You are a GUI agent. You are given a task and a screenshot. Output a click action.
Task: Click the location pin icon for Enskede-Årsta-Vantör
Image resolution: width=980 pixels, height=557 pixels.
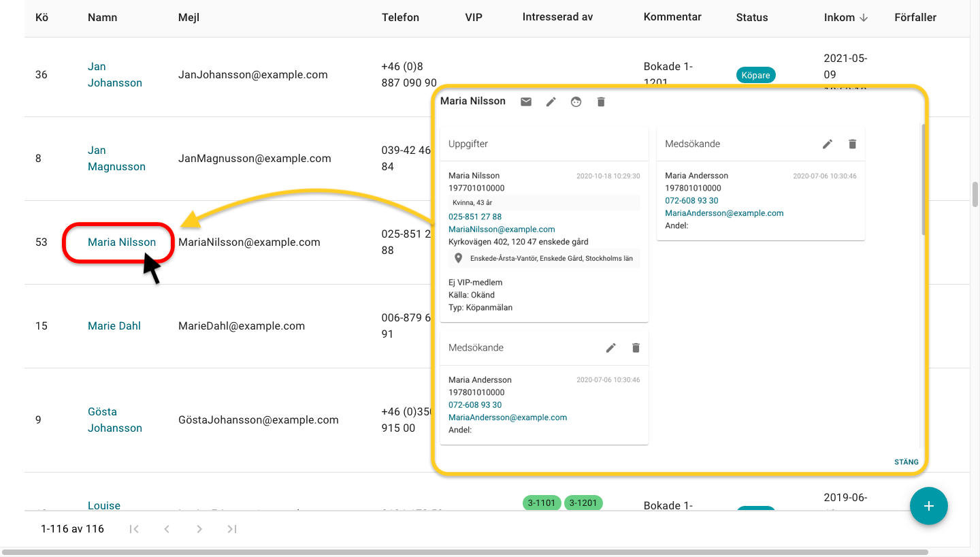[459, 259]
